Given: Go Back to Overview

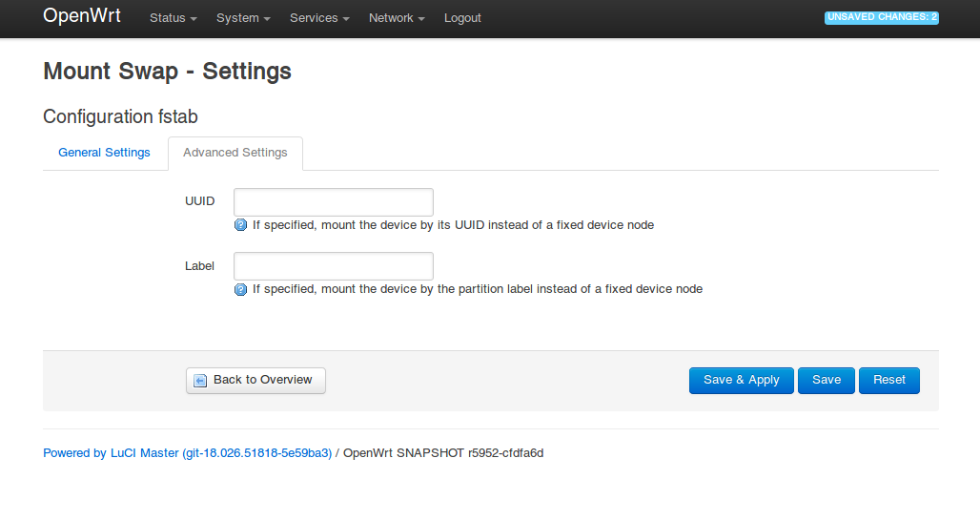Looking at the screenshot, I should [x=255, y=381].
